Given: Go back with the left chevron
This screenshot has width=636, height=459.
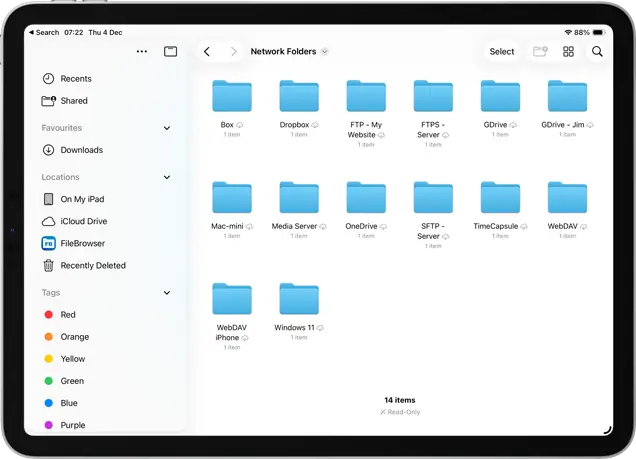Looking at the screenshot, I should pos(207,52).
